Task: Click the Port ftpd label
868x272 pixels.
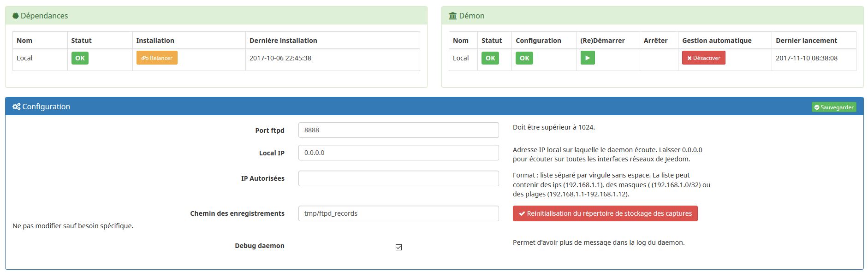Action: point(270,130)
